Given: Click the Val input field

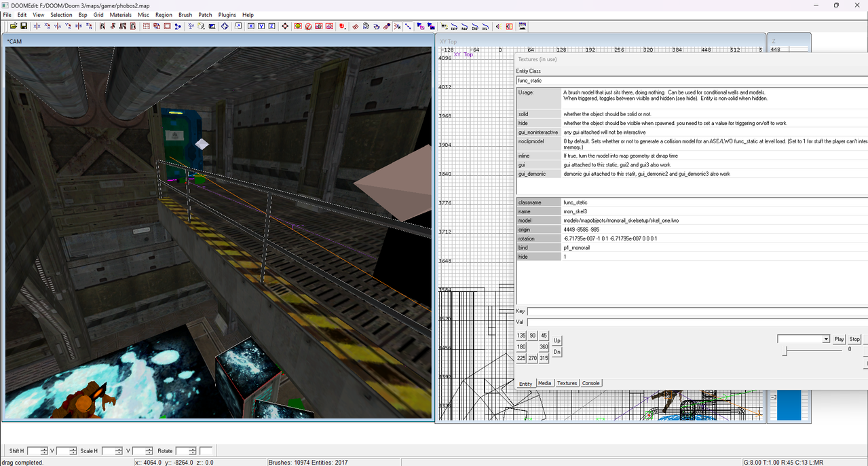Looking at the screenshot, I should point(698,322).
